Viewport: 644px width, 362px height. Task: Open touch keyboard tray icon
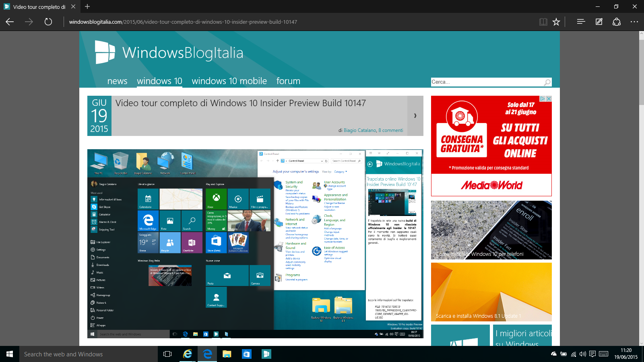pyautogui.click(x=603, y=354)
